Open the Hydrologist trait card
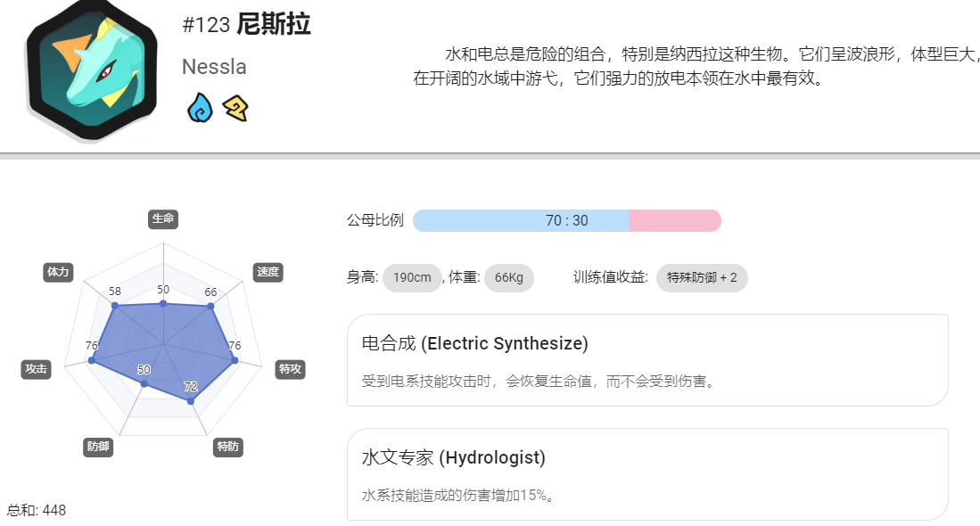The height and width of the screenshot is (526, 980). click(x=647, y=474)
